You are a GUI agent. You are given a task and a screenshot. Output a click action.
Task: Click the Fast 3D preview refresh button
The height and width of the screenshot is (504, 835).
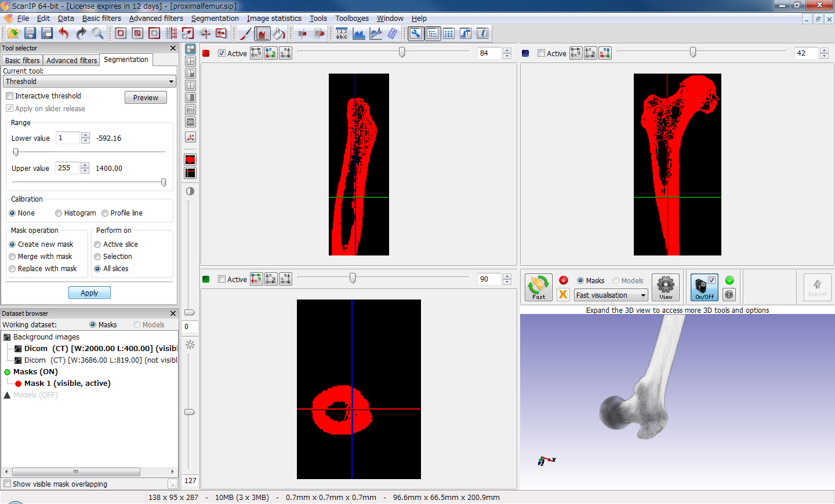(x=539, y=287)
